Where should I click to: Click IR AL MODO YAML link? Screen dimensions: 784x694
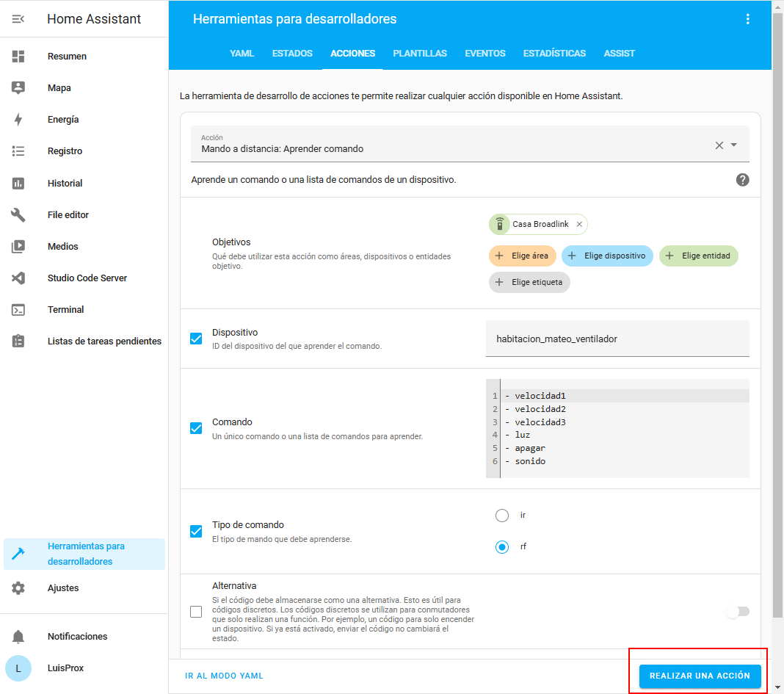tap(224, 676)
